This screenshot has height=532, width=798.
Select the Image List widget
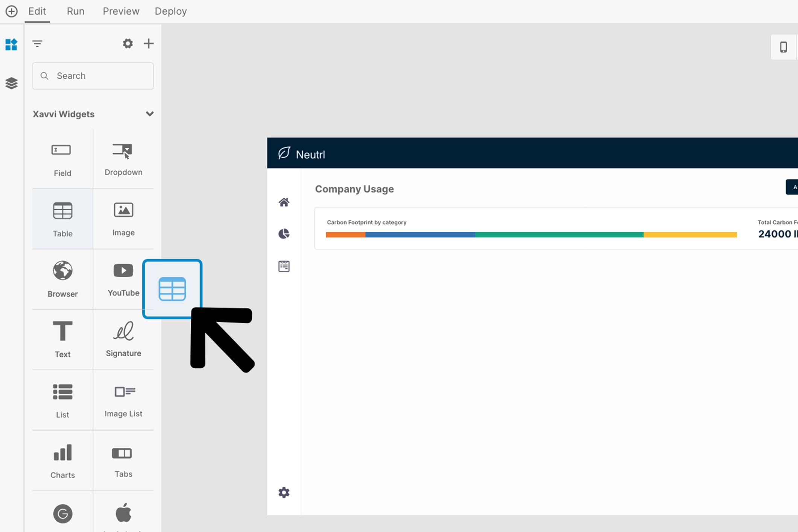coord(123,400)
